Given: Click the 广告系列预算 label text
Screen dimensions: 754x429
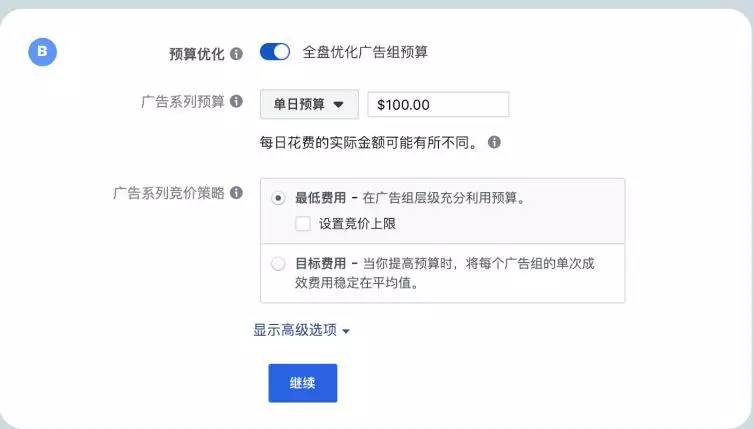Looking at the screenshot, I should 183,102.
